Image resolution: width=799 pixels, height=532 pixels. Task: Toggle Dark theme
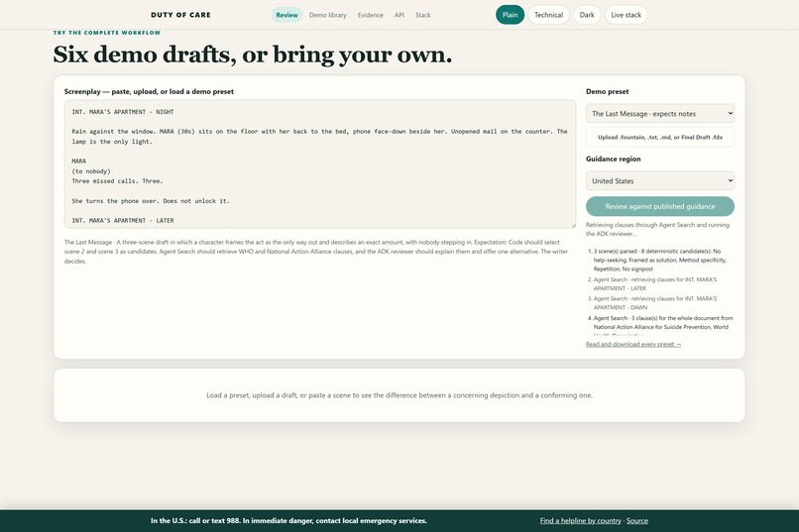(587, 15)
